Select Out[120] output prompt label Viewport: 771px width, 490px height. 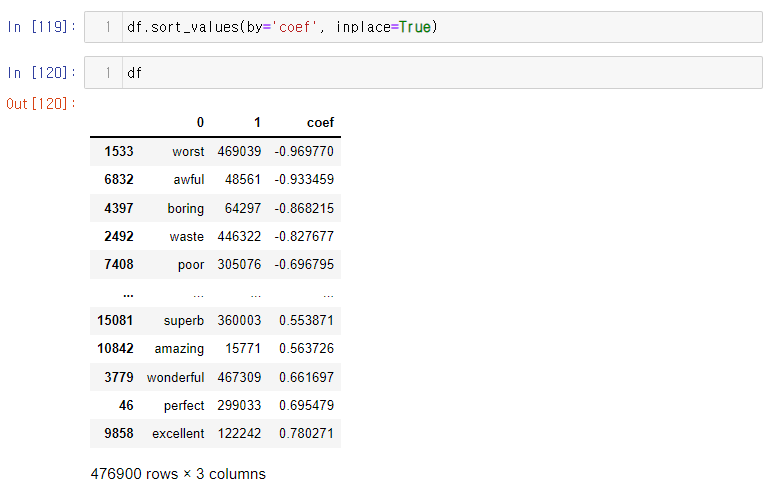pyautogui.click(x=41, y=104)
